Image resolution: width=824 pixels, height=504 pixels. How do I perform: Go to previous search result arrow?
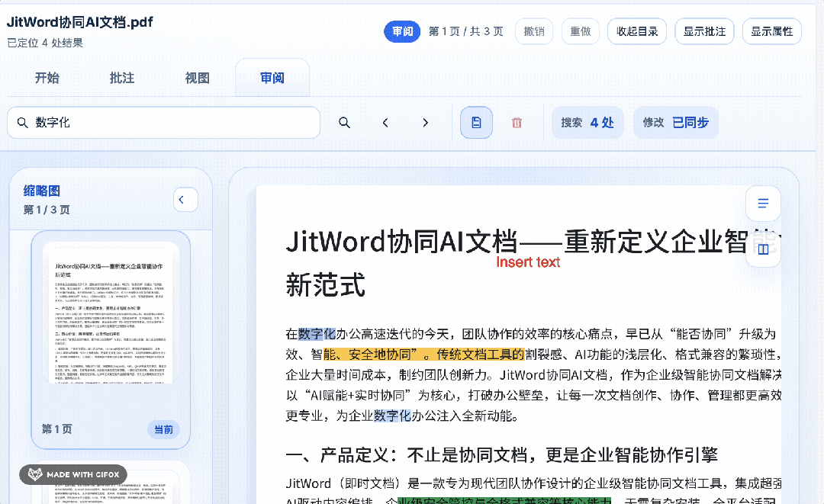pos(385,122)
